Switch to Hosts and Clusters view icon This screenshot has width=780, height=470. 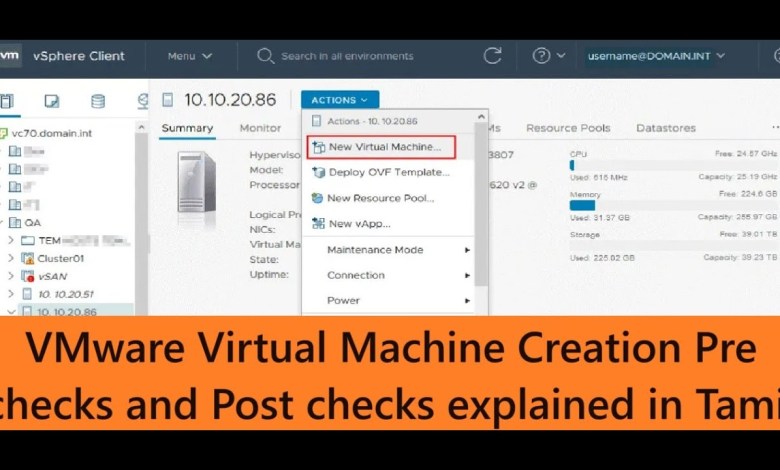[6, 101]
